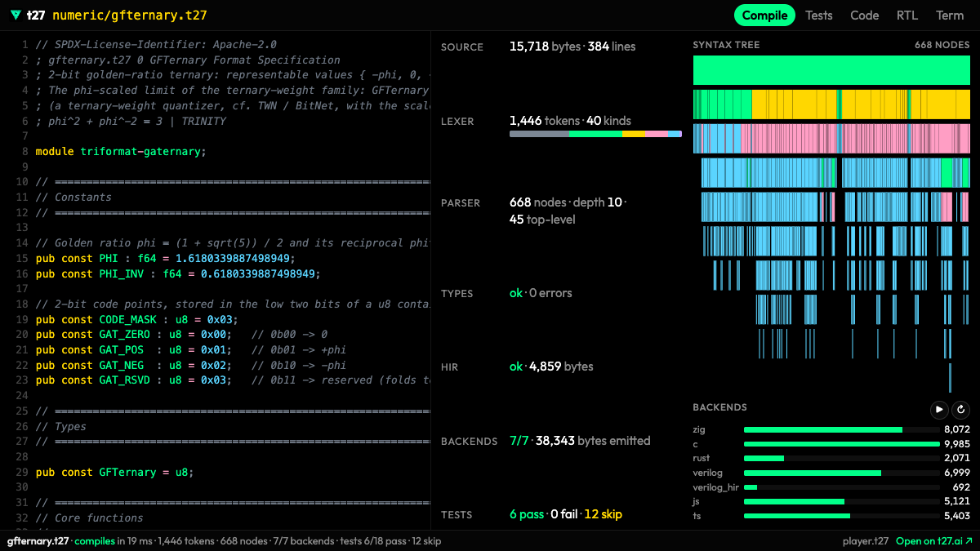The height and width of the screenshot is (551, 980).
Task: Click the verilog byte count 6,999
Action: click(x=957, y=473)
